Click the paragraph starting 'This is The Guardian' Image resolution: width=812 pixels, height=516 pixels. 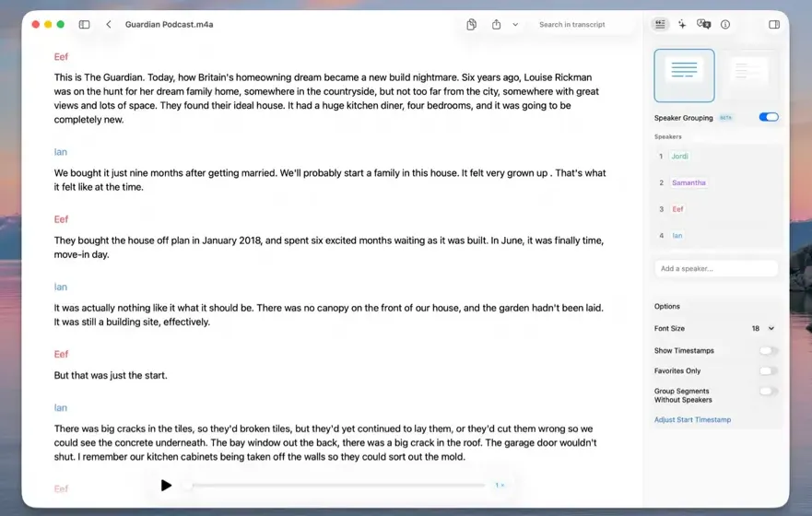point(327,99)
